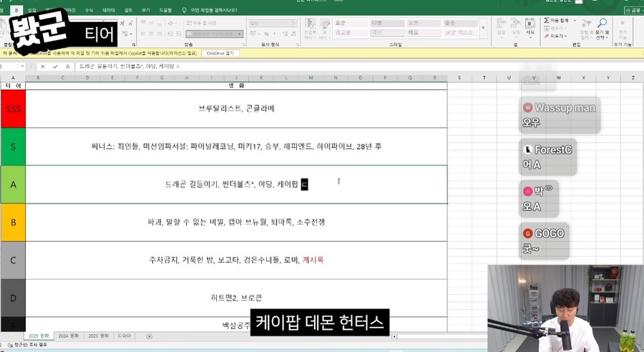This screenshot has width=644, height=352.
Task: Expand the cell styles gallery
Action: [483, 29]
